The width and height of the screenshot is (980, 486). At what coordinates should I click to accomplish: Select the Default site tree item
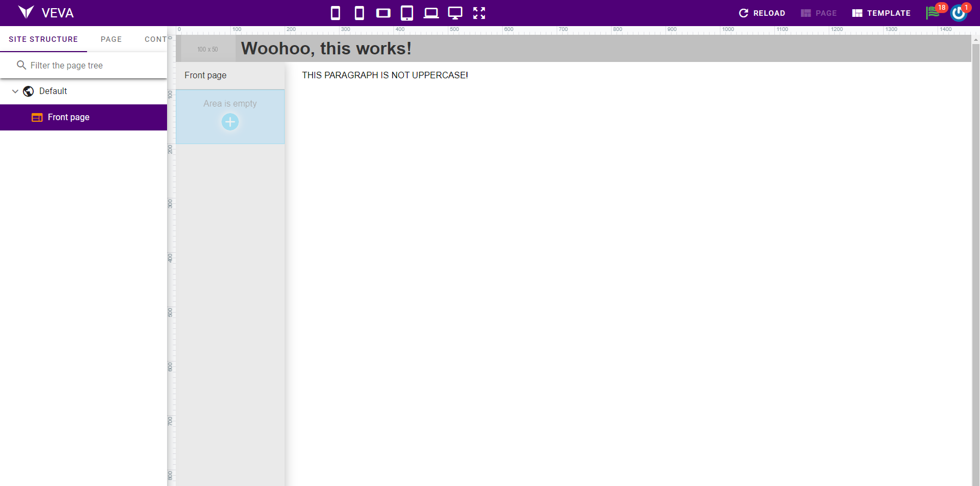click(x=83, y=91)
